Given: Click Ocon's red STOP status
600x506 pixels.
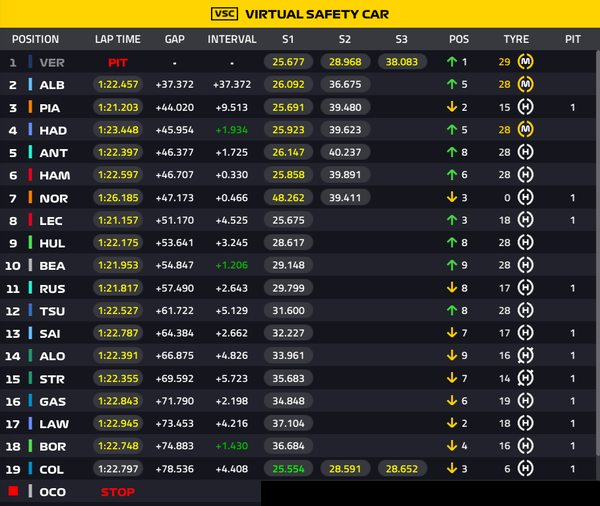Looking at the screenshot, I should coord(118,492).
